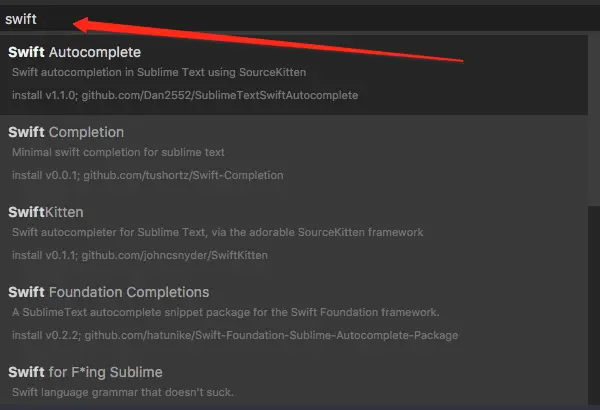Click the red arrow's tail end
The width and height of the screenshot is (600, 410).
click(x=461, y=59)
